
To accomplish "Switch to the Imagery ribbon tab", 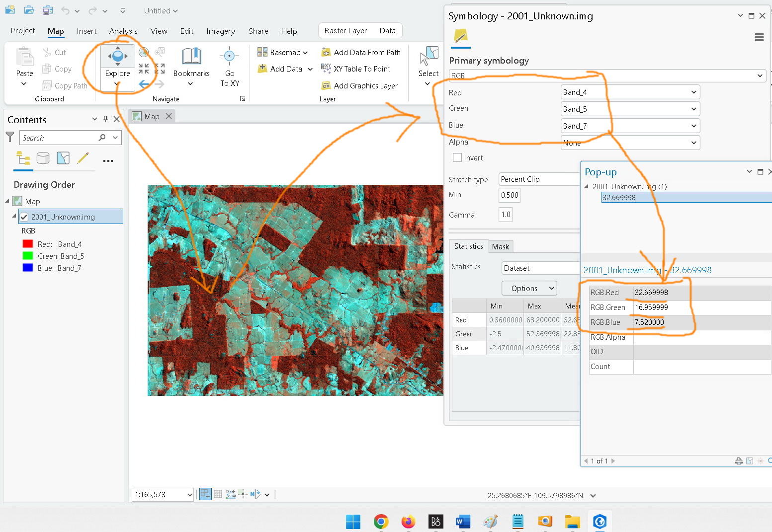I will pos(221,31).
